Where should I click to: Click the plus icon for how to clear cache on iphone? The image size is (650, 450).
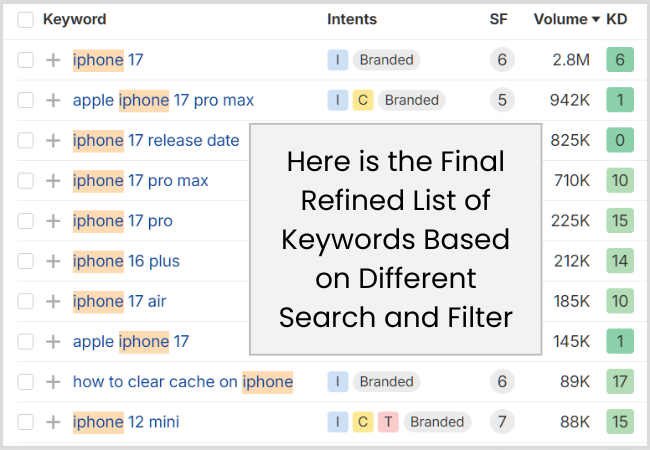[53, 382]
